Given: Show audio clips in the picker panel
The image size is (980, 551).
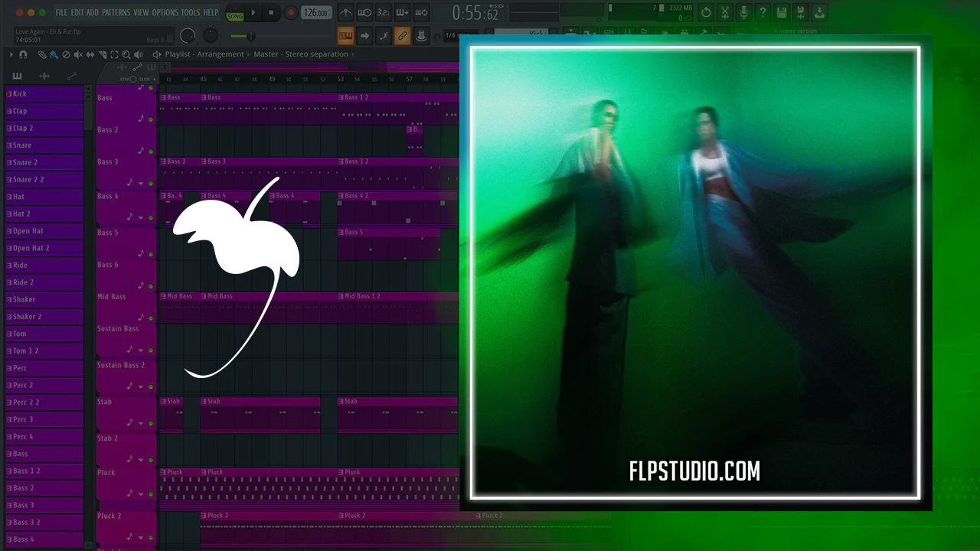Looking at the screenshot, I should click(44, 76).
